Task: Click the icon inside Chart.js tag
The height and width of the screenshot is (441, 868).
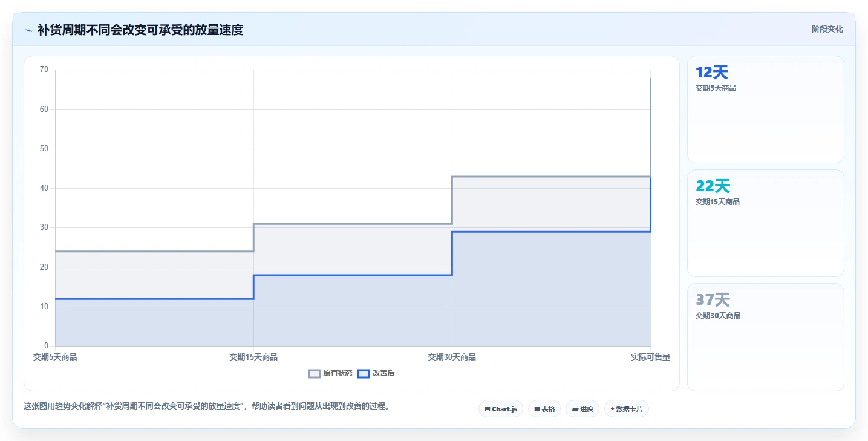Action: click(x=488, y=410)
